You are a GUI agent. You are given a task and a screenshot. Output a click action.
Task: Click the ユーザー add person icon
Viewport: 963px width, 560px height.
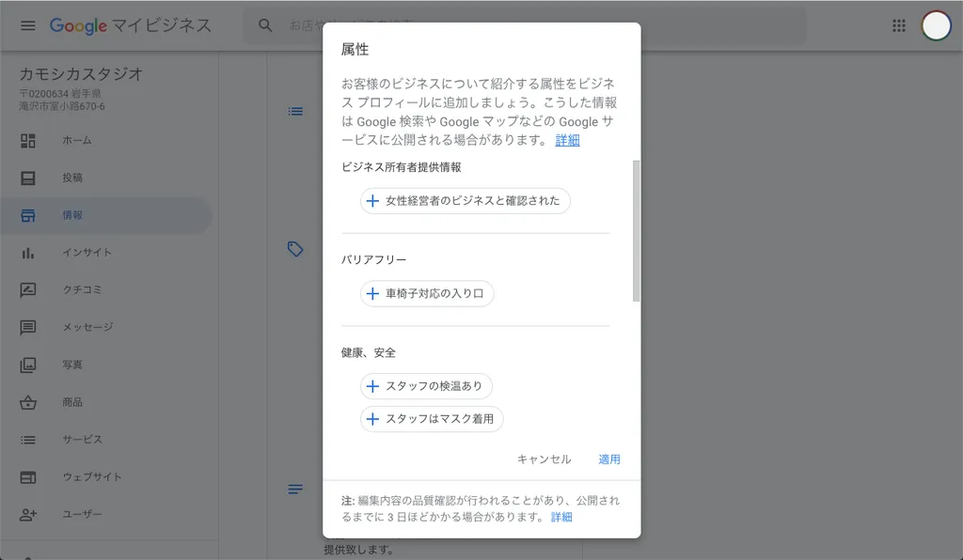pyautogui.click(x=27, y=515)
